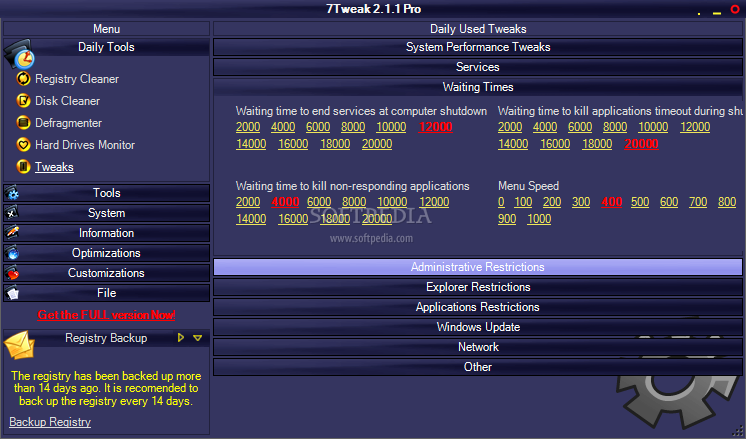Click the Backup Registry link
The height and width of the screenshot is (439, 746).
click(50, 422)
